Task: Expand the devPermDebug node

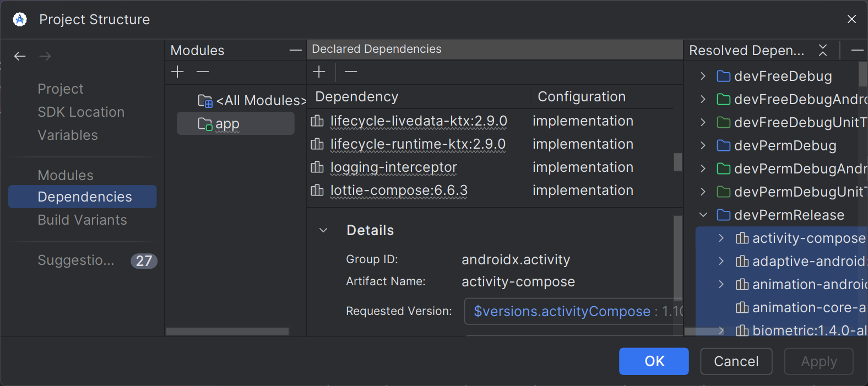Action: click(703, 145)
